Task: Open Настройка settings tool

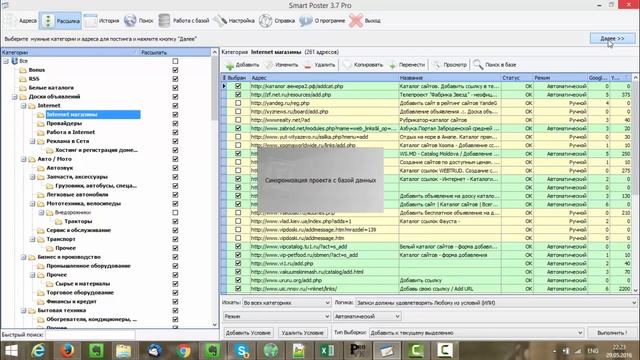Action: click(x=234, y=20)
